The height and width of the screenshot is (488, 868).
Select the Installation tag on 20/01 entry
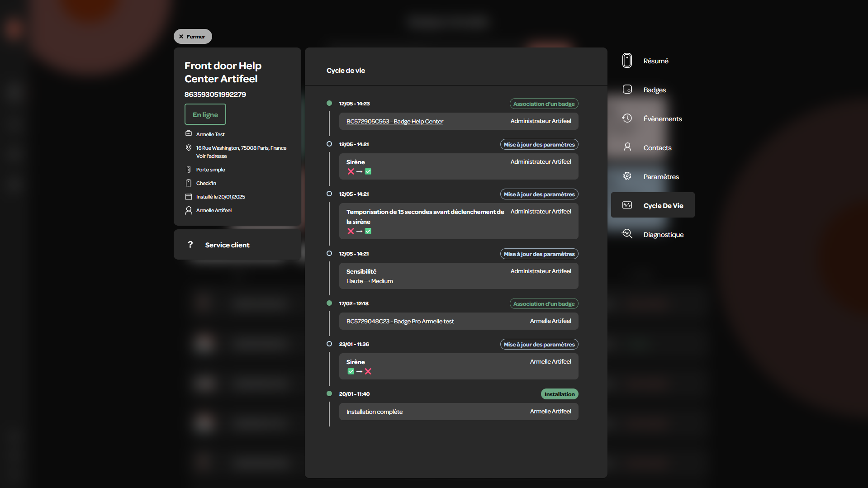click(x=560, y=394)
